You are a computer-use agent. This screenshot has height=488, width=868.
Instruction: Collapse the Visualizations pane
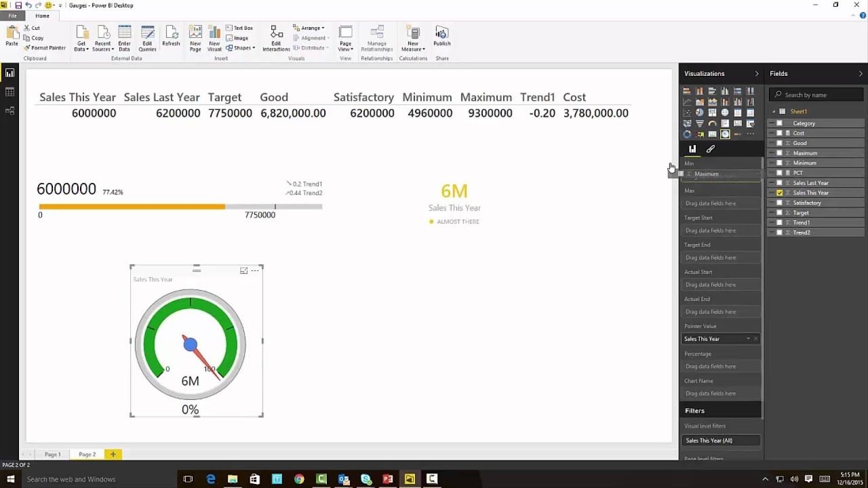(x=757, y=74)
